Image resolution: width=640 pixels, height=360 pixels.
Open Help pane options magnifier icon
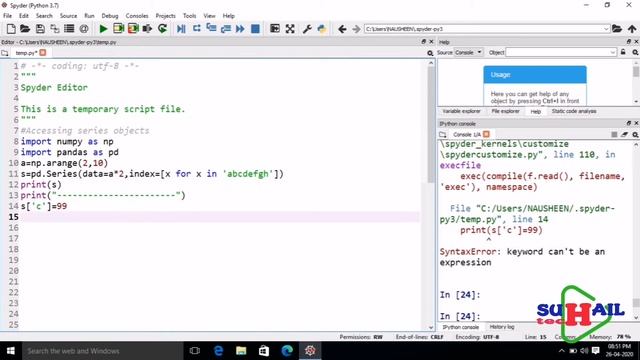[x=635, y=52]
